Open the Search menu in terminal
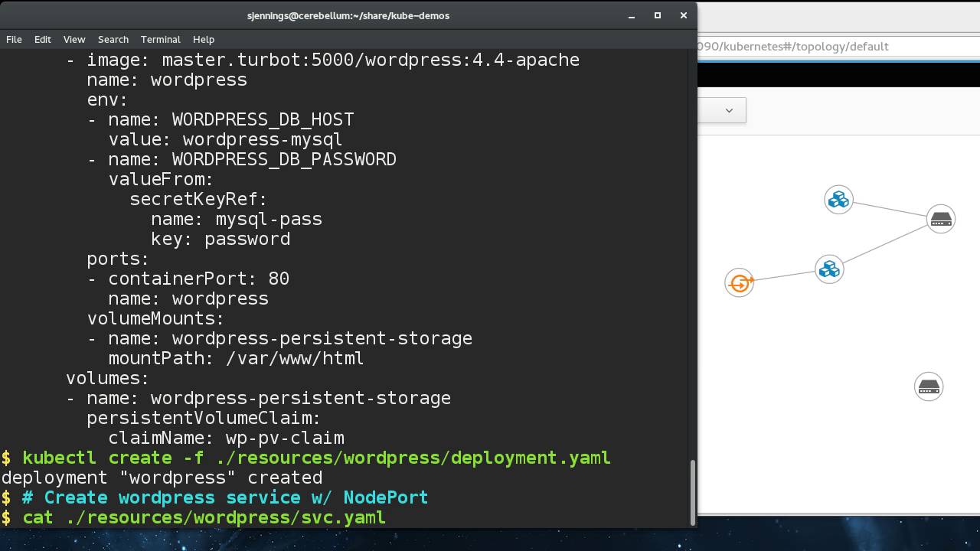This screenshot has height=551, width=980. point(113,39)
